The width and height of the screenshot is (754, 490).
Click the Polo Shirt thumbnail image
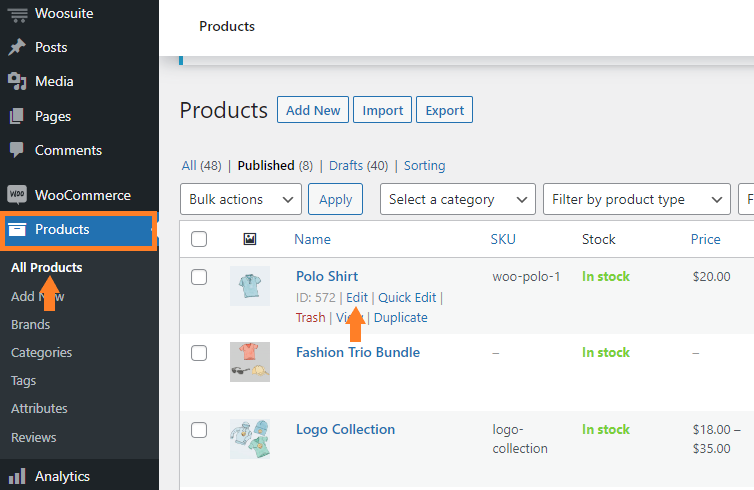pos(250,286)
